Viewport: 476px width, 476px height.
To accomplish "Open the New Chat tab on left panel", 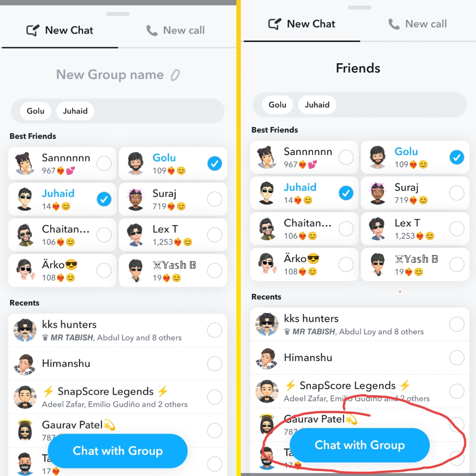I will [60, 30].
